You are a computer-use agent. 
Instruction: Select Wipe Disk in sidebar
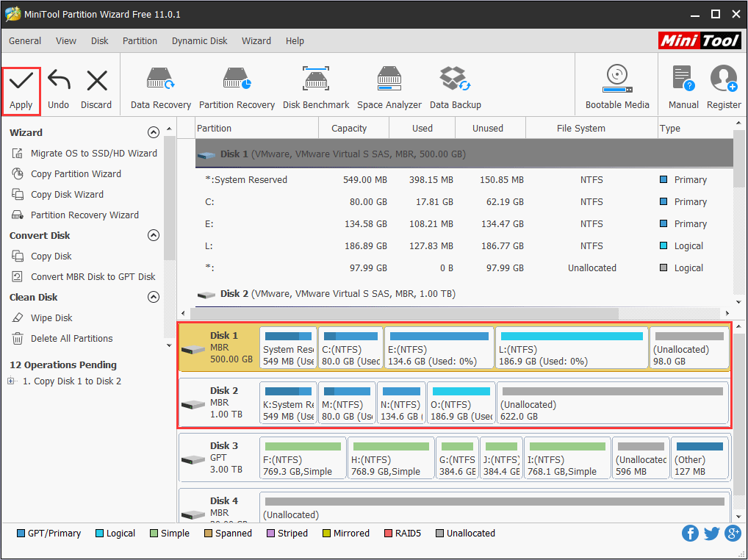tap(42, 317)
